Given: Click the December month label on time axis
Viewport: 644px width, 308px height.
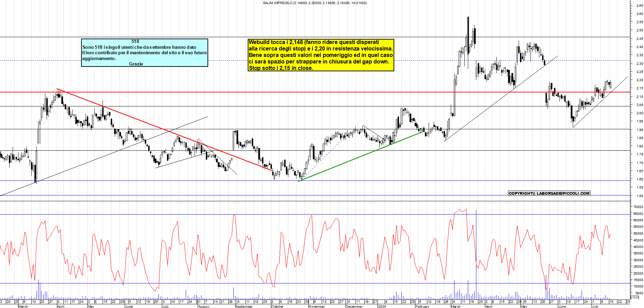Looking at the screenshot, I should 354,306.
